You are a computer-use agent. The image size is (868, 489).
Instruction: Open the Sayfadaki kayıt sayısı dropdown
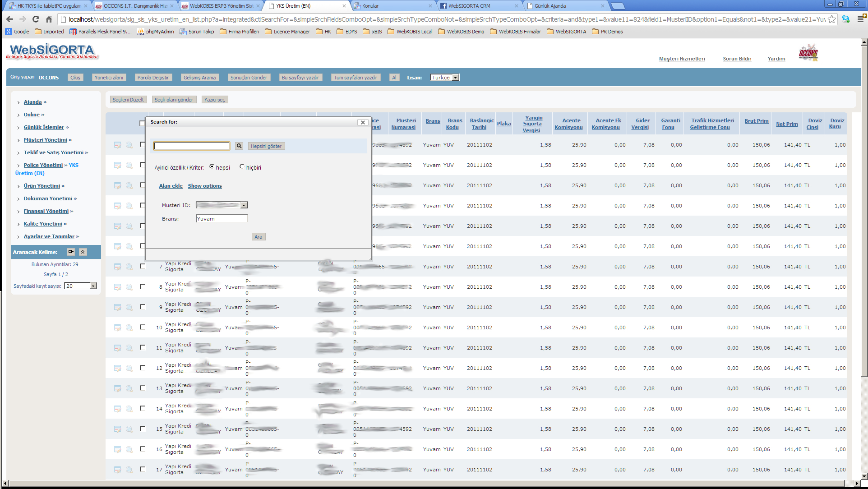(81, 286)
